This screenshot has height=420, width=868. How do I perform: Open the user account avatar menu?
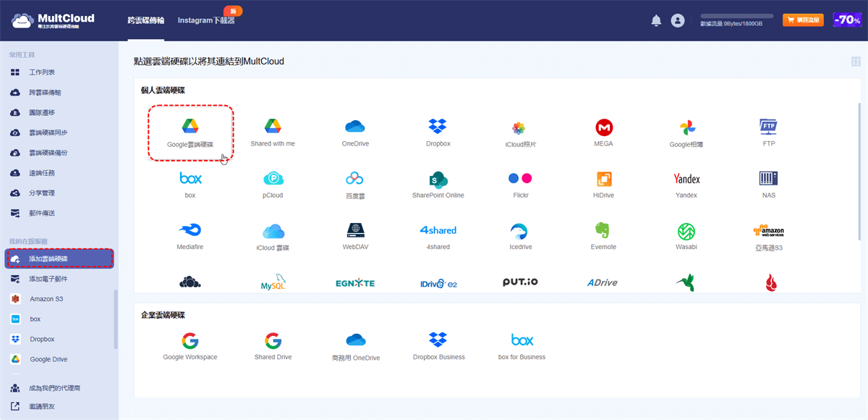pyautogui.click(x=678, y=21)
